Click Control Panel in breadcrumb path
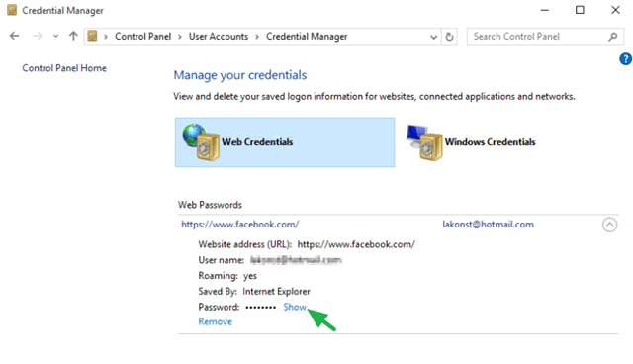 pyautogui.click(x=142, y=37)
